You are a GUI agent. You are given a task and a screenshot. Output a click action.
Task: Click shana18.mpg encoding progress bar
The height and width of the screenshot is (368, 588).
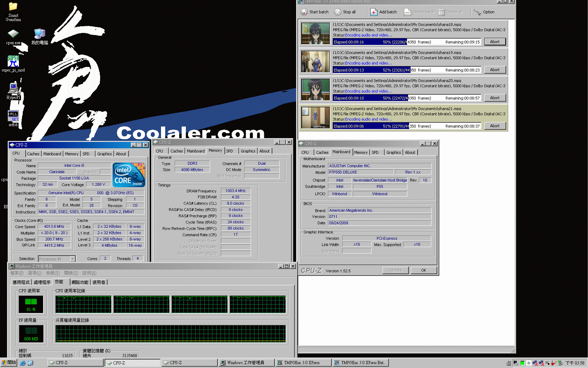point(407,42)
